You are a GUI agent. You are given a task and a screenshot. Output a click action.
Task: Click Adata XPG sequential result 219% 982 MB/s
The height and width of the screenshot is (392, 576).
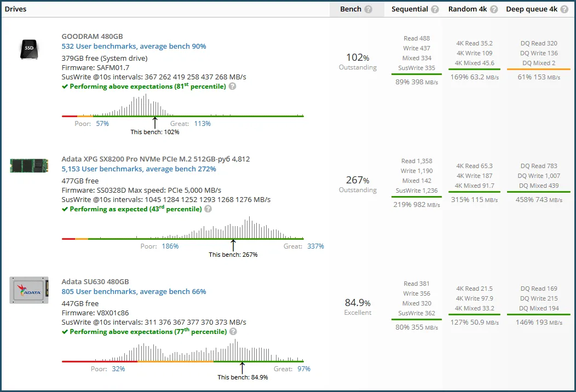click(x=417, y=205)
